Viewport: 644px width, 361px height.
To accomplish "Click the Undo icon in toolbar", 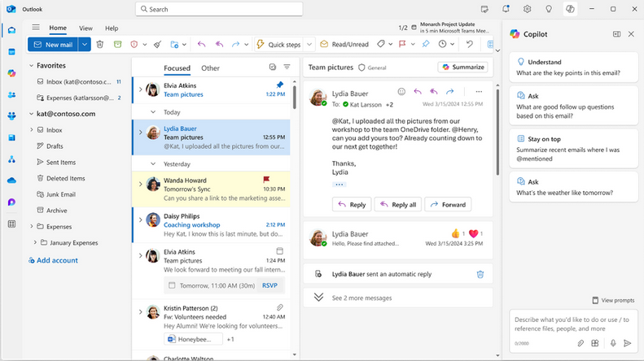I will click(x=470, y=44).
